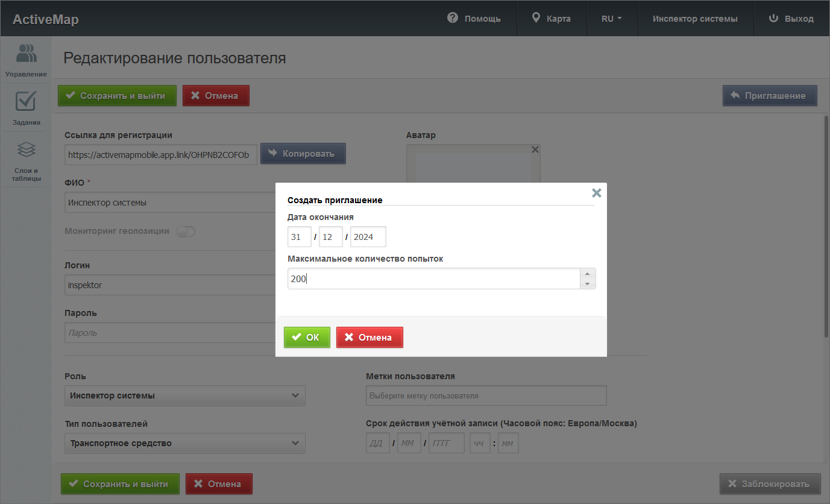Click the Копировать link button
830x504 pixels.
coord(303,154)
